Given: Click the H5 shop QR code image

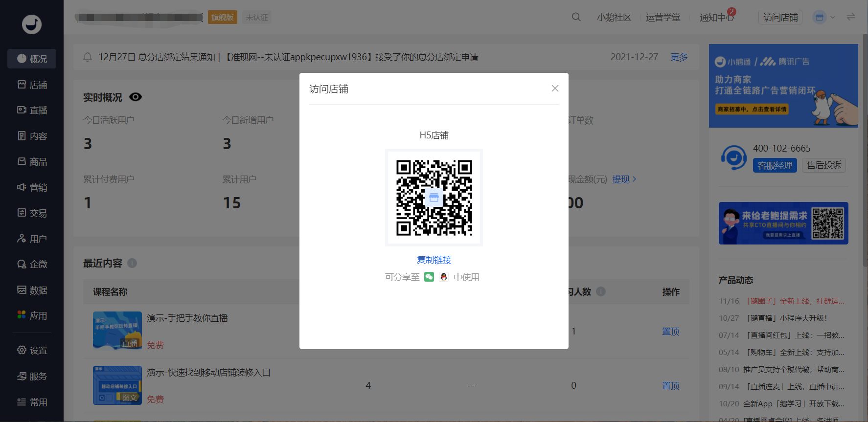Looking at the screenshot, I should coord(434,198).
